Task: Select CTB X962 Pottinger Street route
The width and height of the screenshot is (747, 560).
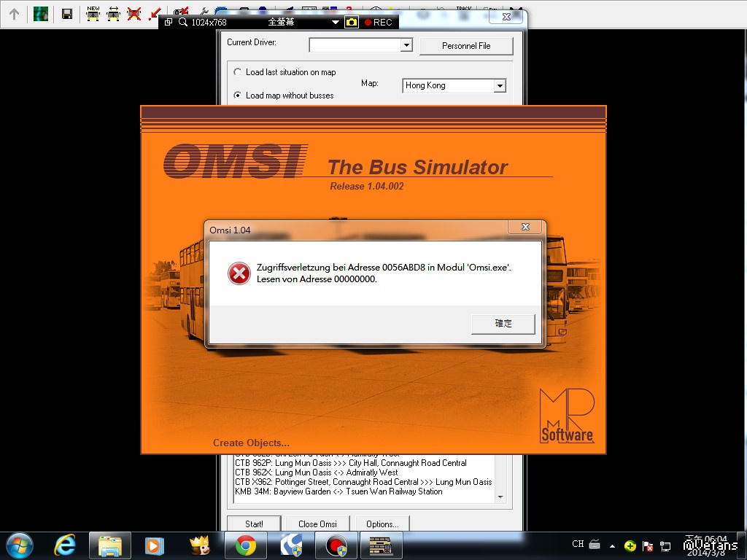Action: tap(363, 482)
